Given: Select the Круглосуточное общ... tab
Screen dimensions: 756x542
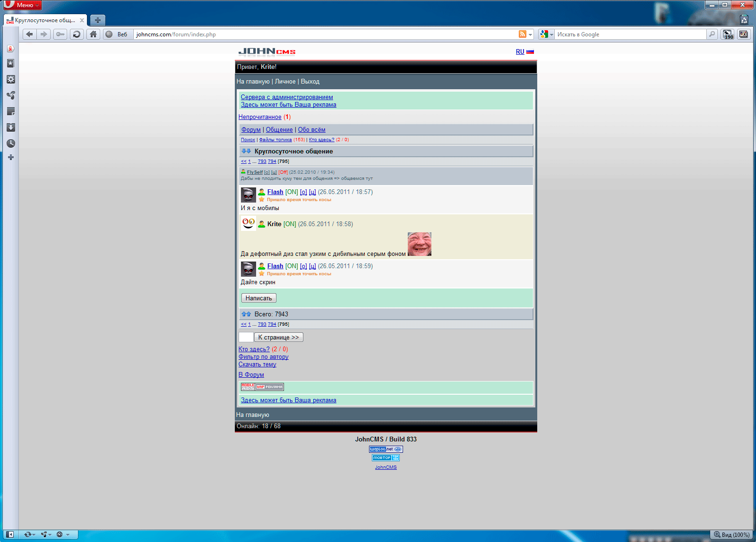Looking at the screenshot, I should 44,20.
